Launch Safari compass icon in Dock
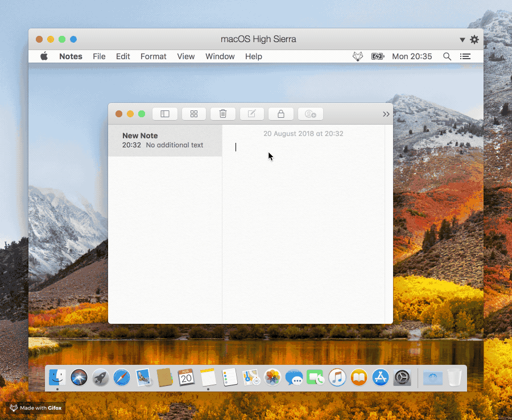Screen dimensions: 512x420 click(122, 377)
